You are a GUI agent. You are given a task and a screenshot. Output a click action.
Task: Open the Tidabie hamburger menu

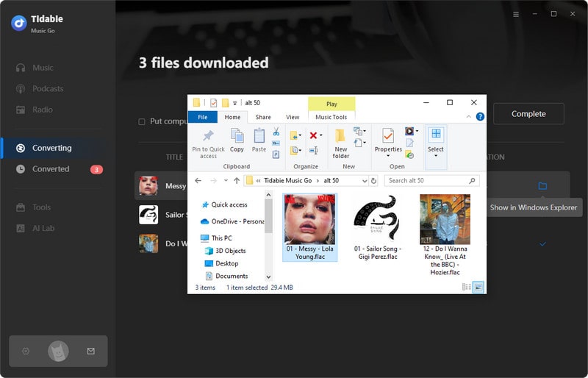(516, 14)
